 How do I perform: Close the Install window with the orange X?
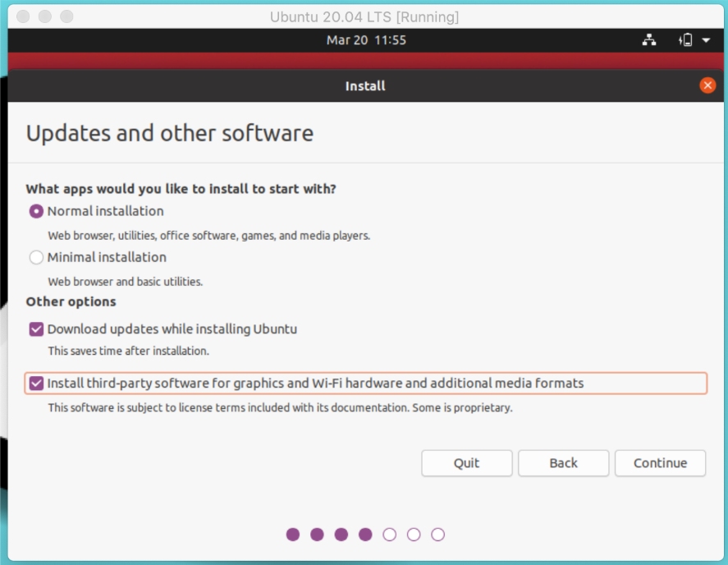pyautogui.click(x=707, y=85)
